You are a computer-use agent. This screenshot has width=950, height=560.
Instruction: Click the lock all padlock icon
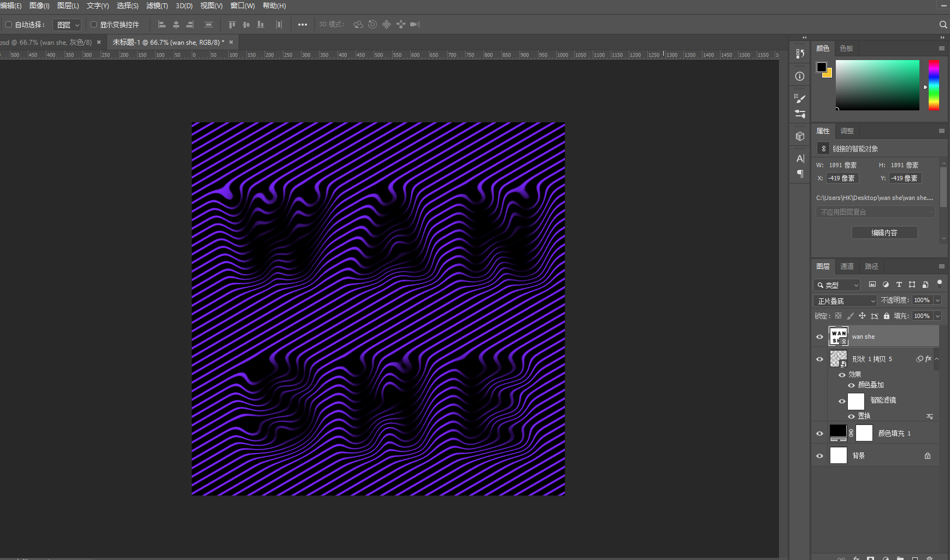pyautogui.click(x=887, y=316)
